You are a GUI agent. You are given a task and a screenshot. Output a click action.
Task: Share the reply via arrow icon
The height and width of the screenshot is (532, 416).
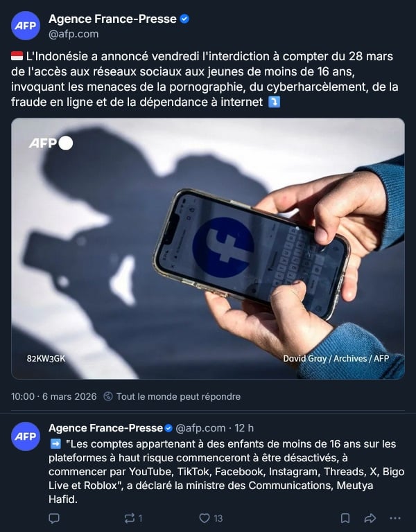click(370, 518)
